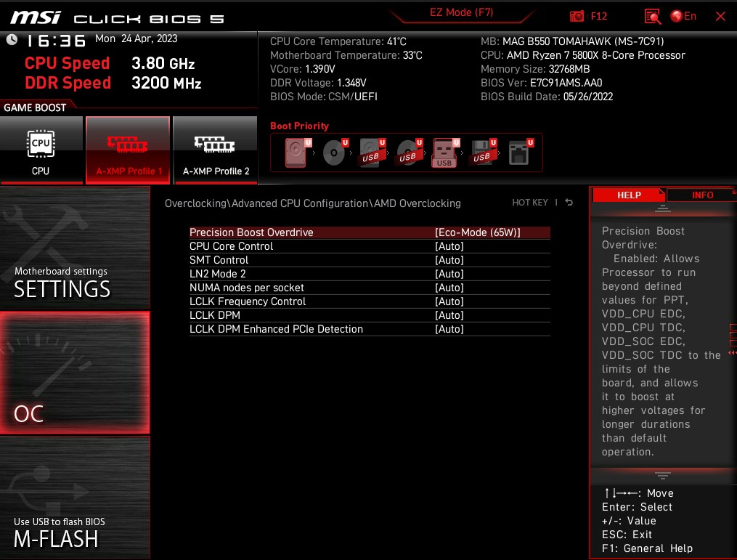Screen dimensions: 737x560
Task: Toggle CPU Game Boost
Action: tap(41, 150)
